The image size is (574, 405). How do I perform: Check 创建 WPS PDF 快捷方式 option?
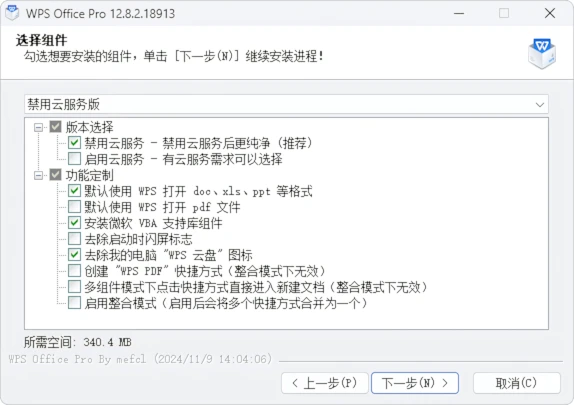74,271
